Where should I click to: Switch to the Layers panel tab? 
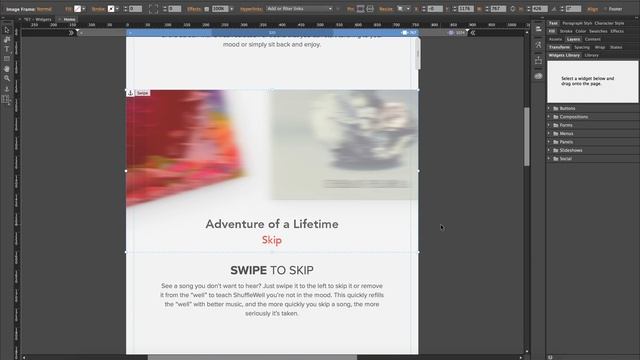(573, 39)
